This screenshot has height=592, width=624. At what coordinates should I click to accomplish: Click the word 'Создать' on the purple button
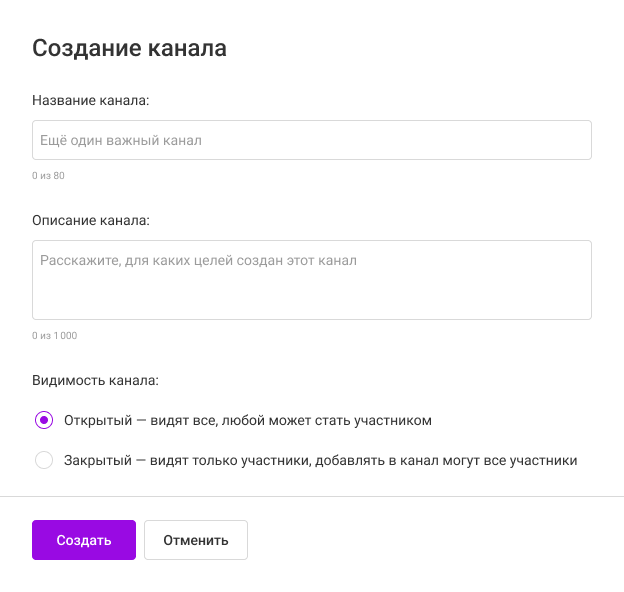(x=84, y=540)
